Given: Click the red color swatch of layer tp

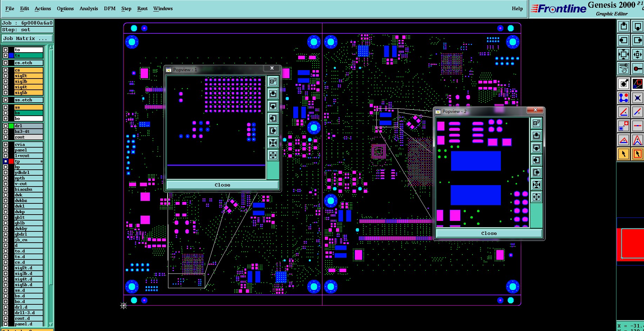Looking at the screenshot, I should [11, 161].
